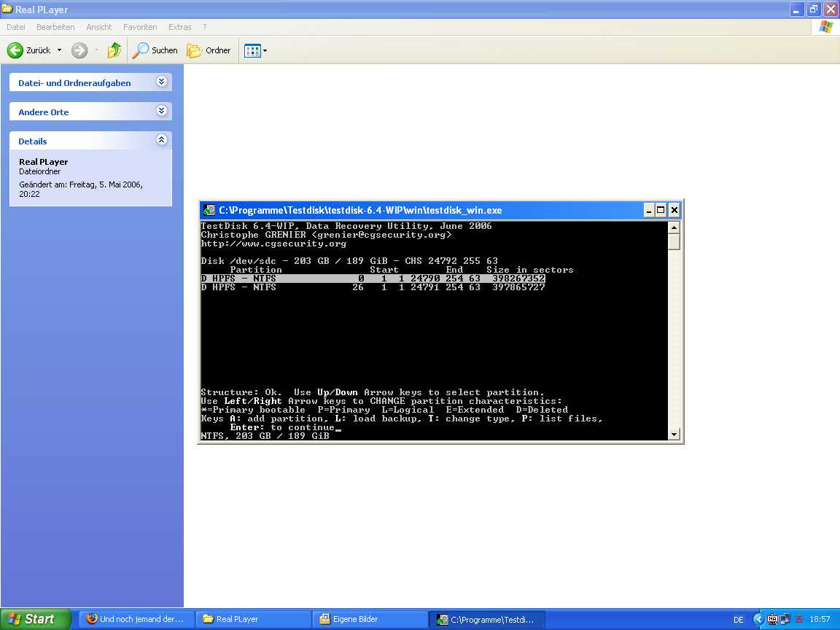Open the ? help menu

click(x=204, y=27)
